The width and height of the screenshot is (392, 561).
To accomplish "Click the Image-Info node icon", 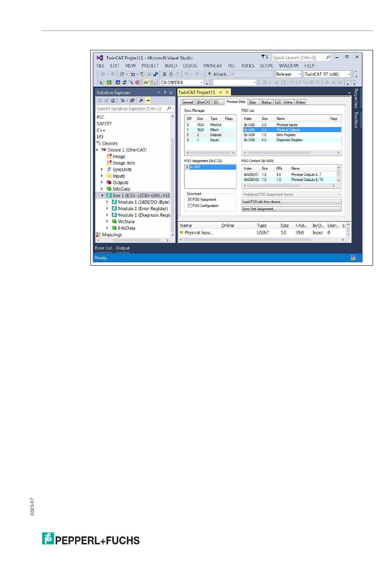I will coord(109,163).
